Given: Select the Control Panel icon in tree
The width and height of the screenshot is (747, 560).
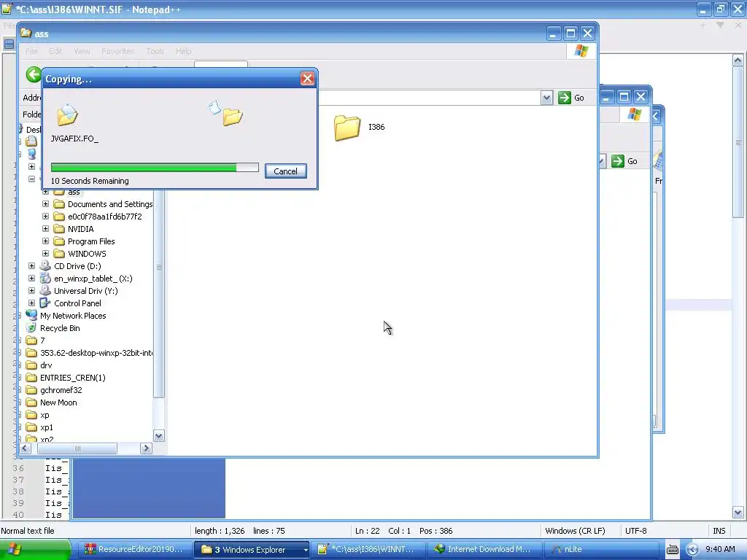Looking at the screenshot, I should 45,303.
